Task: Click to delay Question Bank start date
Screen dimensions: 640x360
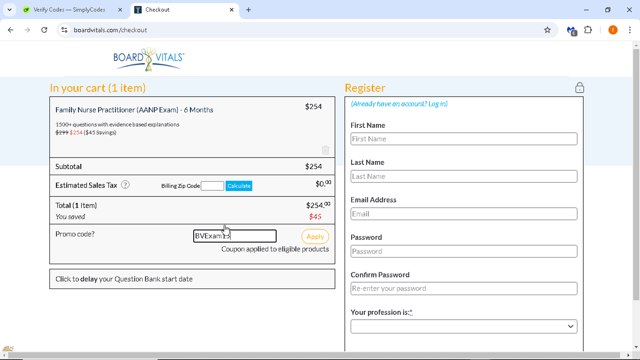Action: pos(192,279)
